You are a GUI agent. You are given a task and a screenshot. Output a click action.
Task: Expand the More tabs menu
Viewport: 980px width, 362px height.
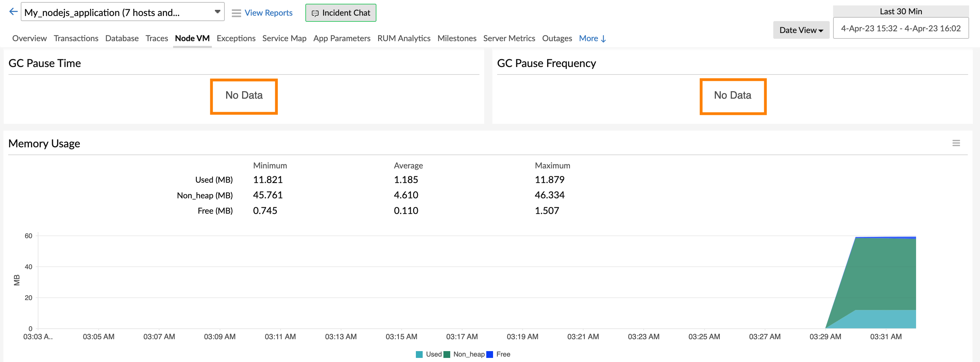pos(592,38)
